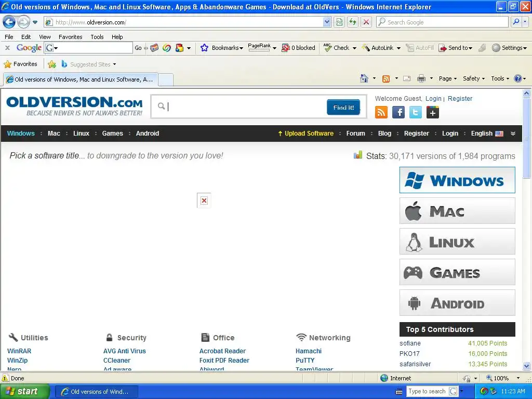
Task: Click the Find it! button
Action: tap(343, 107)
